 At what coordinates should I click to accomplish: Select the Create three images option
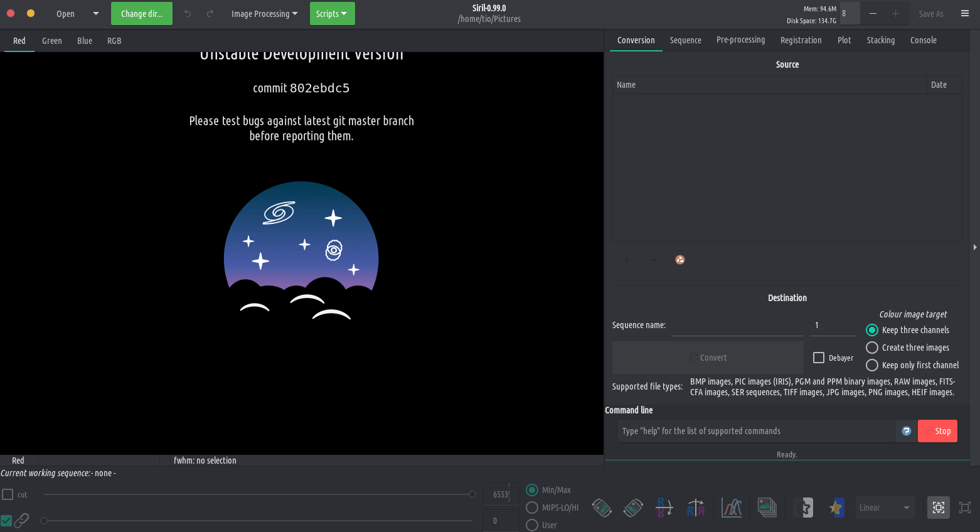click(872, 348)
